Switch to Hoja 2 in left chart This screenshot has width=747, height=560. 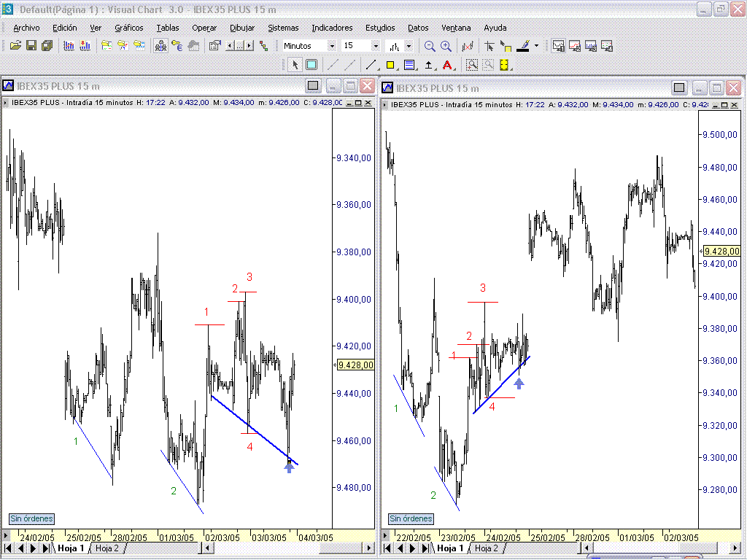107,548
